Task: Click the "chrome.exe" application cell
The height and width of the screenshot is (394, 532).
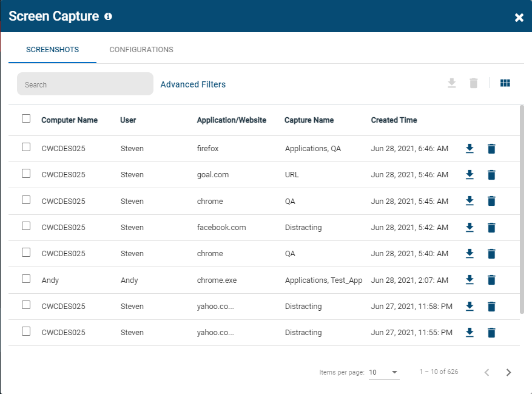Action: tap(217, 280)
